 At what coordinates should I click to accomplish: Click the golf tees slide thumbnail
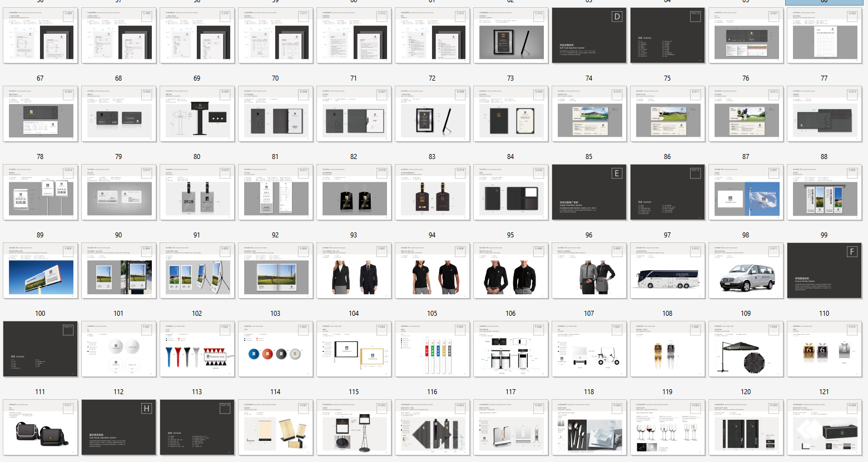click(197, 349)
